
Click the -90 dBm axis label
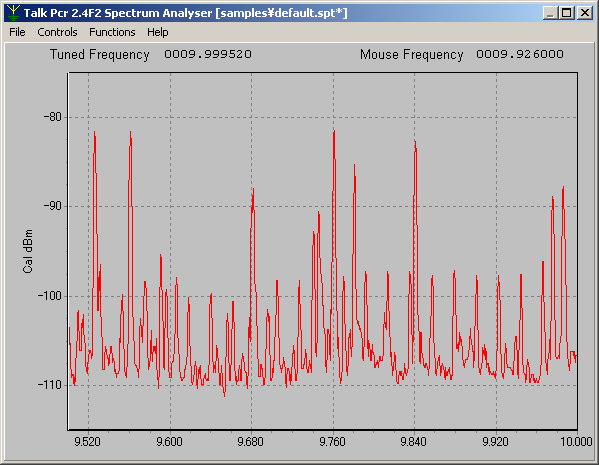click(x=53, y=206)
